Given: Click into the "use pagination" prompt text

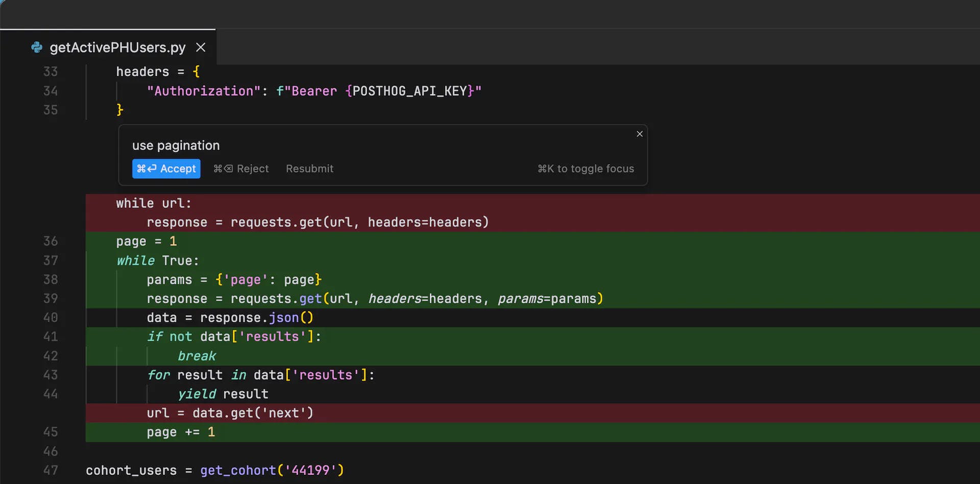Looking at the screenshot, I should pyautogui.click(x=176, y=146).
